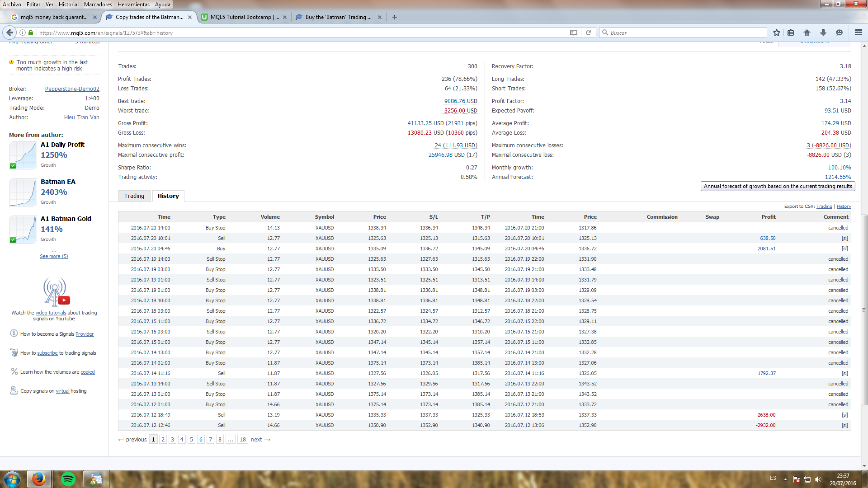Export History to CSV link

click(844, 206)
